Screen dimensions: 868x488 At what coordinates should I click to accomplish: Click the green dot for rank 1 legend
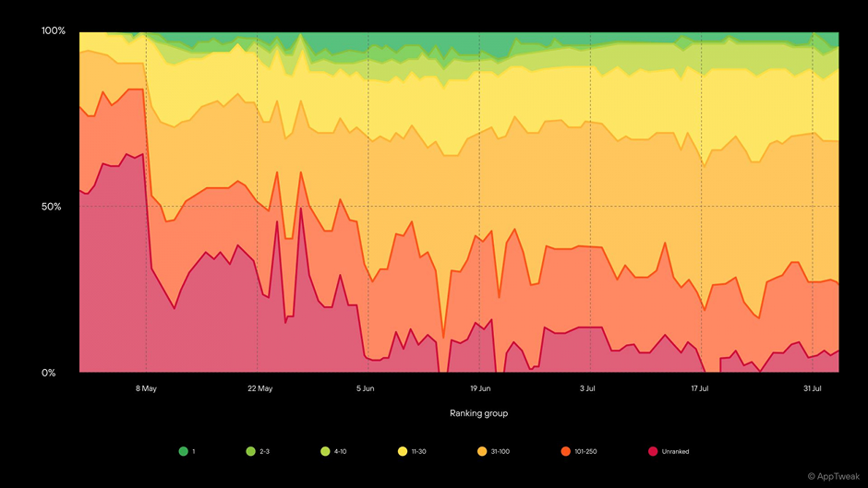pos(183,451)
